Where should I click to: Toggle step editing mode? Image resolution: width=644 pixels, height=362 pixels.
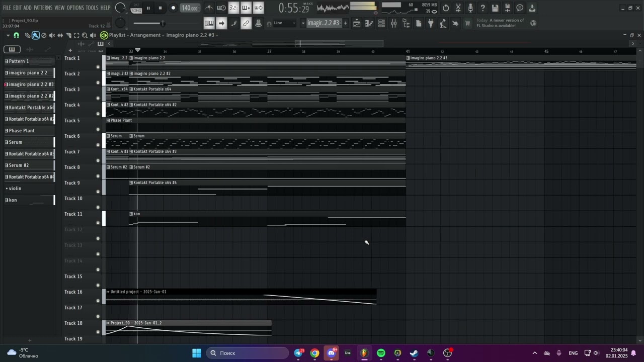pyautogui.click(x=233, y=23)
